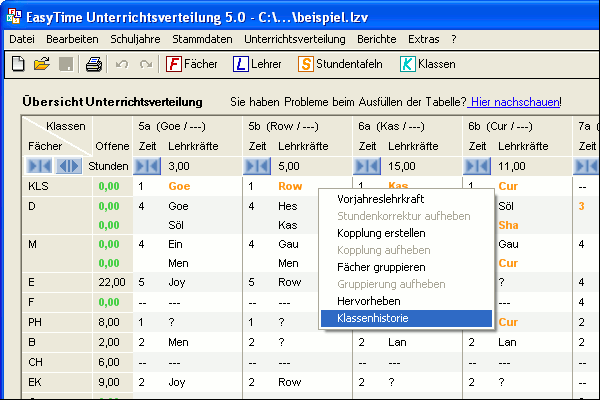The height and width of the screenshot is (400, 600).
Task: Open the Berichte menu
Action: click(x=376, y=39)
